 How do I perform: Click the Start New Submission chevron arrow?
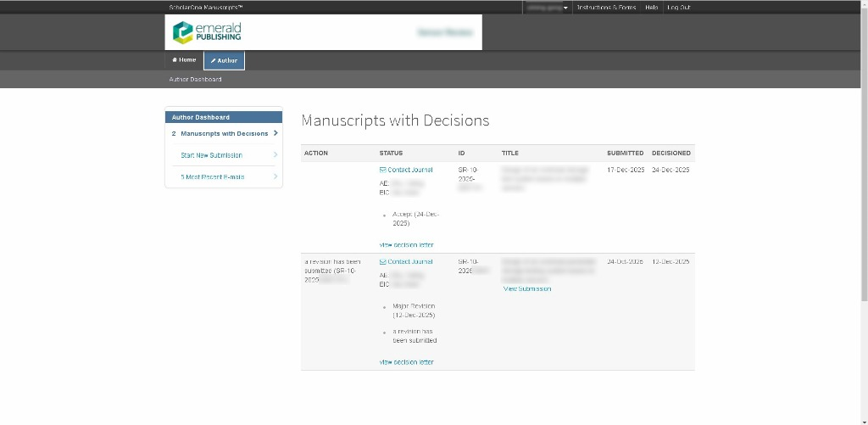point(275,155)
